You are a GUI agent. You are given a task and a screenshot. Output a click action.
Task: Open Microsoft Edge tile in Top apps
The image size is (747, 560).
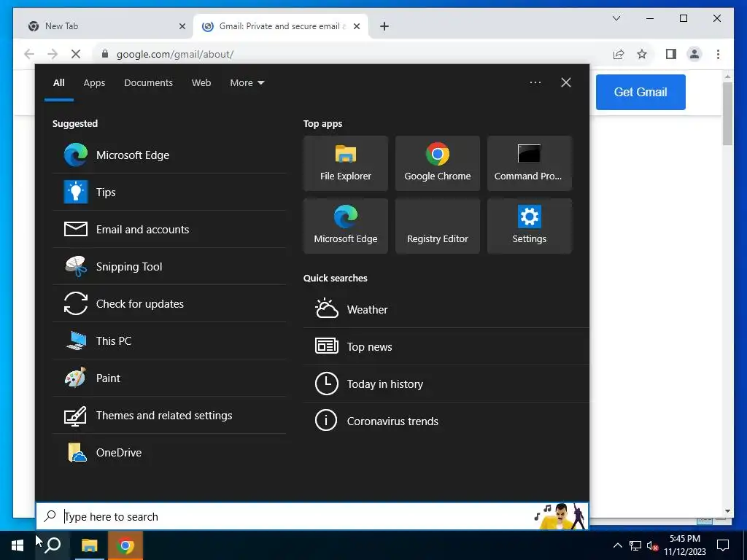click(345, 226)
